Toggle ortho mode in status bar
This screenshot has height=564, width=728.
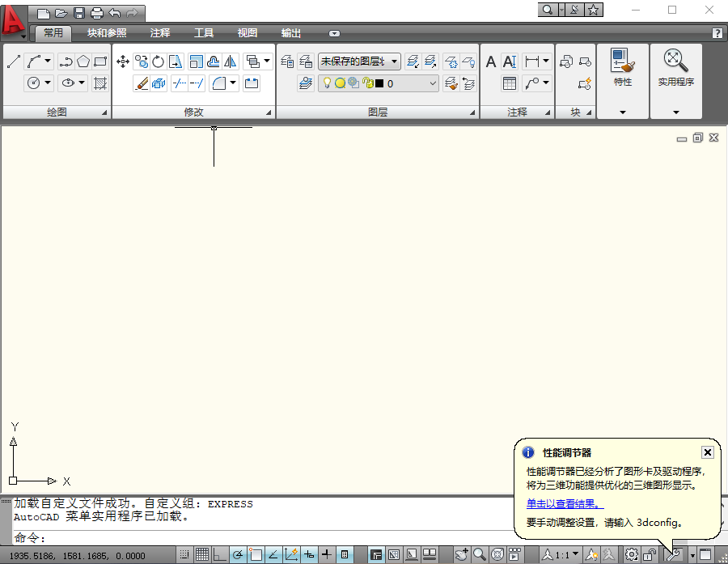tap(220, 554)
